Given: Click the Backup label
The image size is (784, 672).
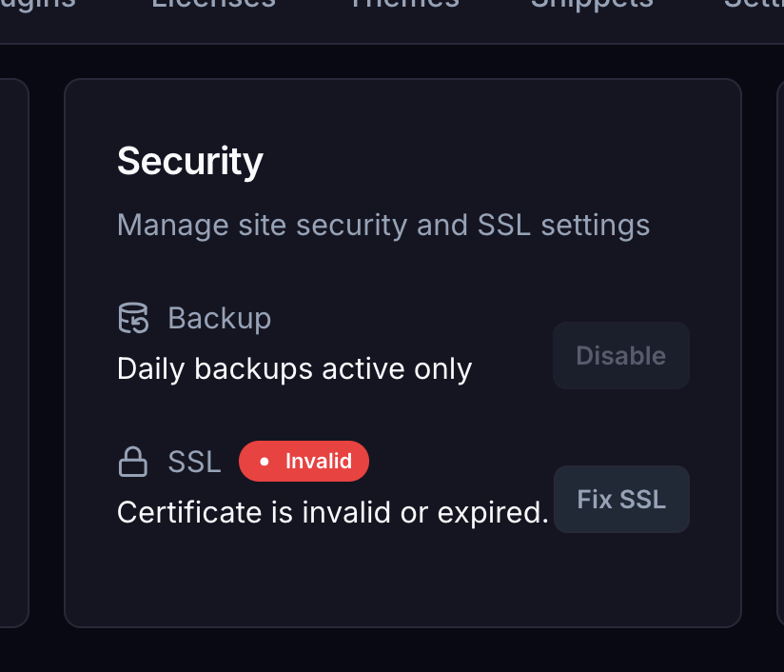Looking at the screenshot, I should pos(220,318).
